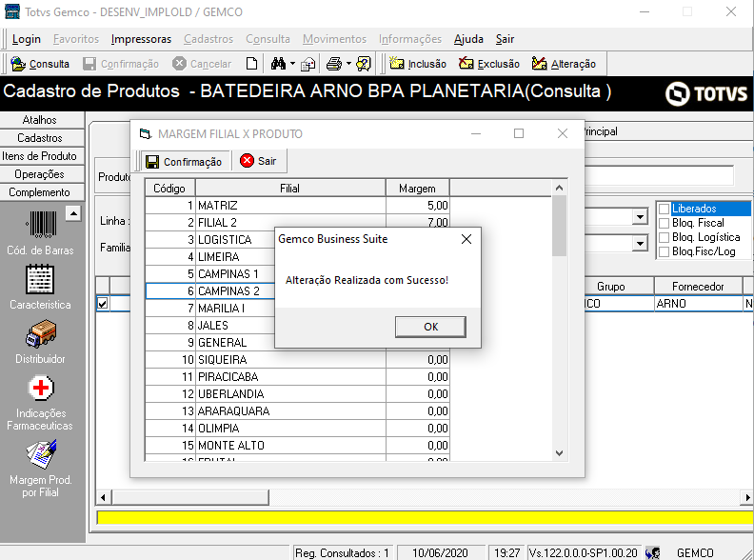The height and width of the screenshot is (560, 754).
Task: Click the red Sair button in Margem Filial
Action: pyautogui.click(x=259, y=161)
